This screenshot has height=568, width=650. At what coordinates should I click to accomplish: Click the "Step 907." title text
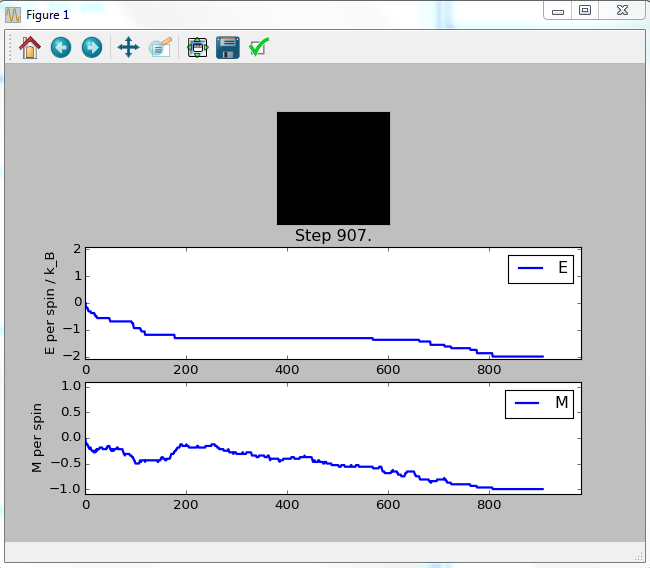pos(333,235)
